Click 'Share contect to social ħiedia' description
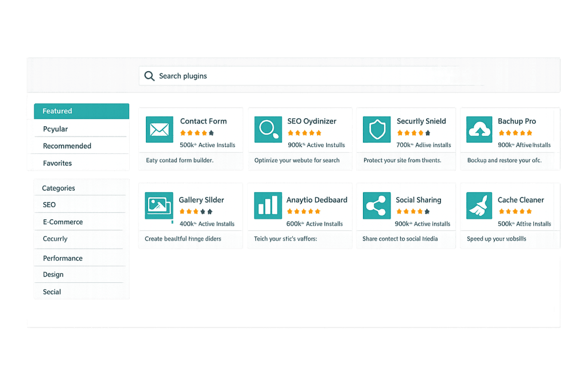 pyautogui.click(x=400, y=239)
